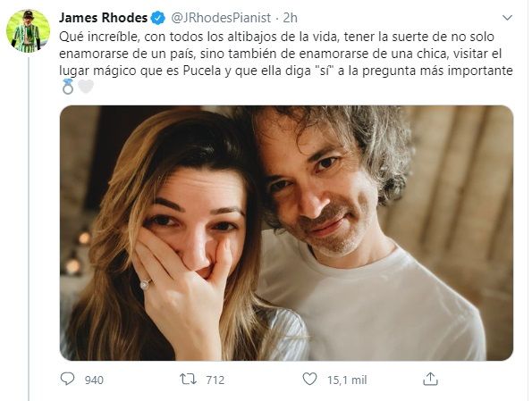Expand the tweet options chevron
The image size is (532, 401).
point(507,18)
